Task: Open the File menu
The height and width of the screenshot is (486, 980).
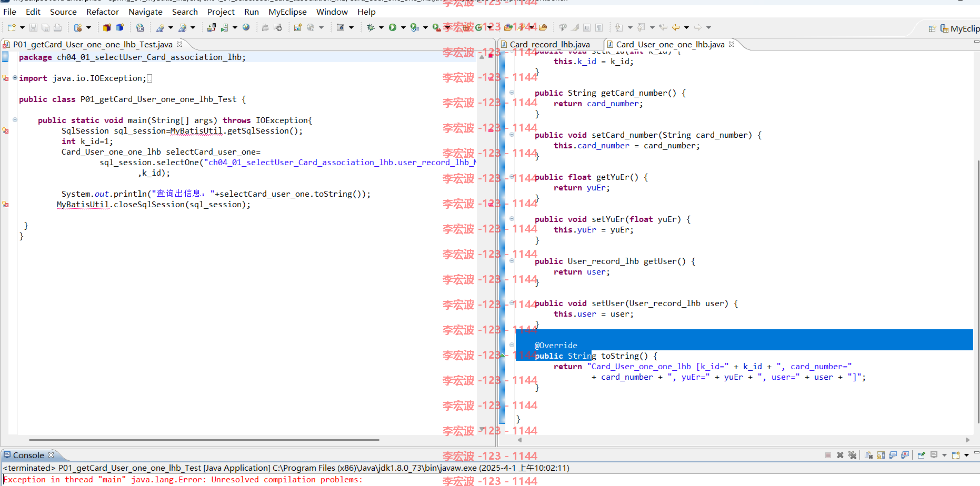Action: coord(9,12)
